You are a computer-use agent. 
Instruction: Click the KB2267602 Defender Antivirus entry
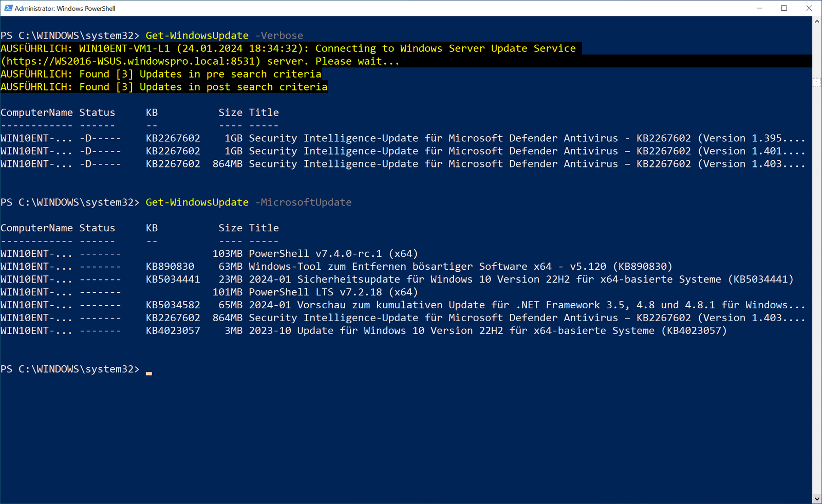pos(360,138)
